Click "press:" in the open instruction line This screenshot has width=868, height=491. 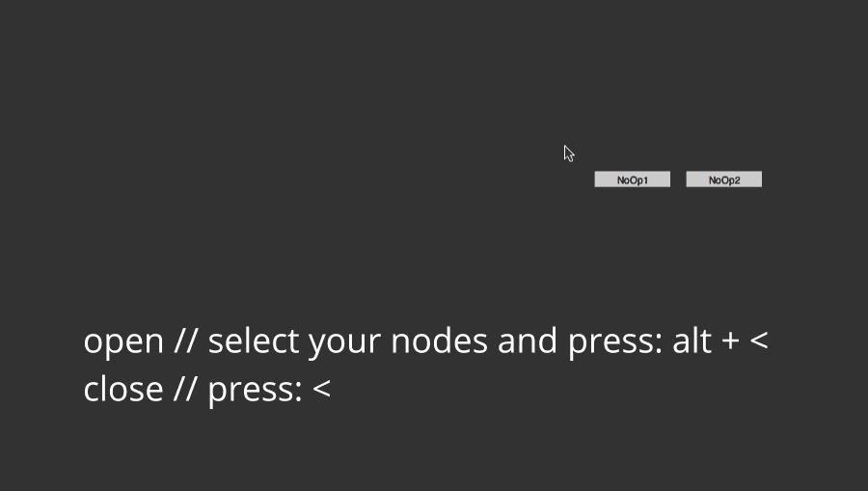(613, 343)
